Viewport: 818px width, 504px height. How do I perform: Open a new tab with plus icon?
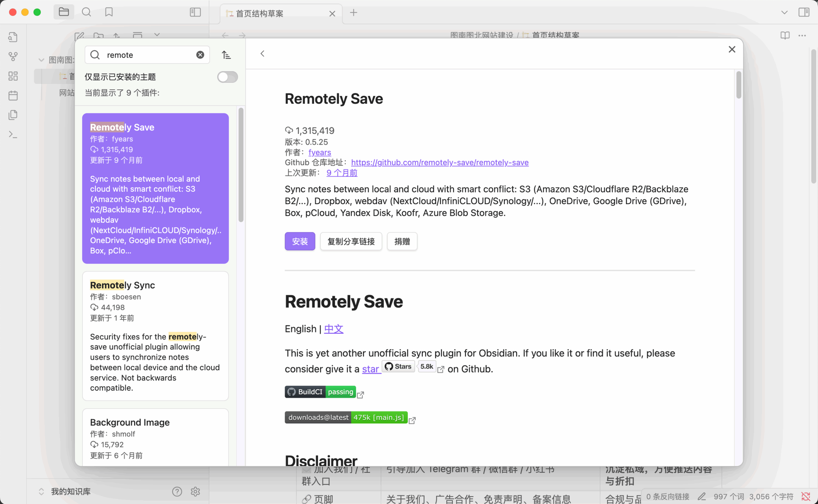coord(353,12)
